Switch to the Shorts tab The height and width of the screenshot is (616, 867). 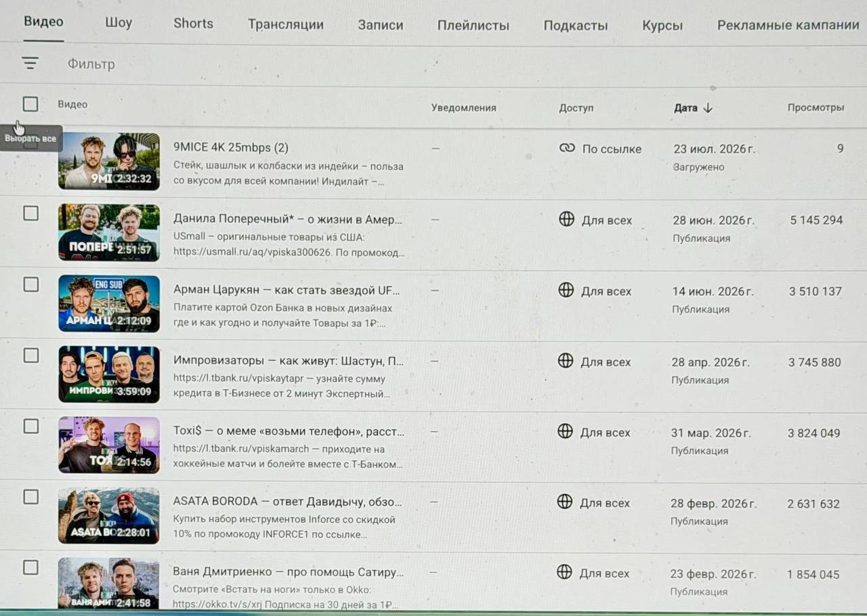[193, 24]
